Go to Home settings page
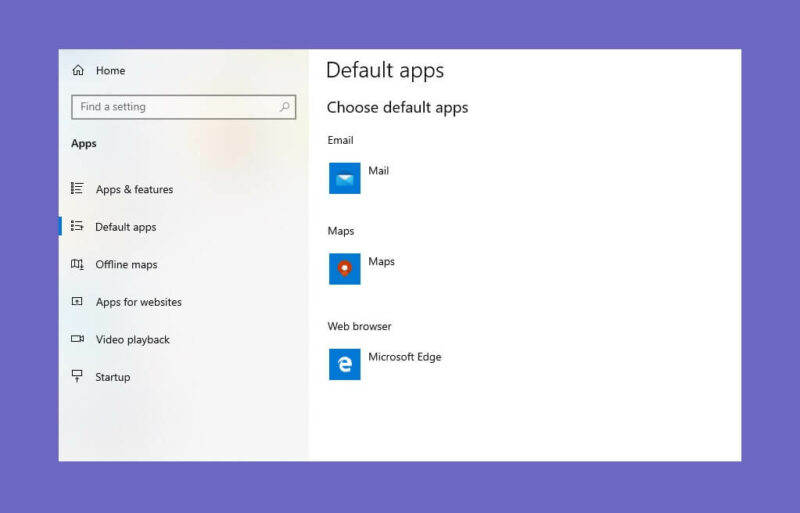 pyautogui.click(x=110, y=70)
